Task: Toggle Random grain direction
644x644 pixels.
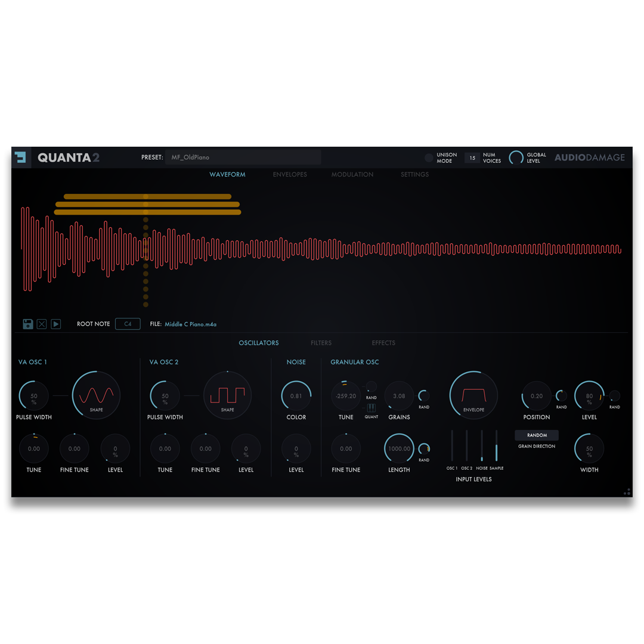Action: (535, 435)
